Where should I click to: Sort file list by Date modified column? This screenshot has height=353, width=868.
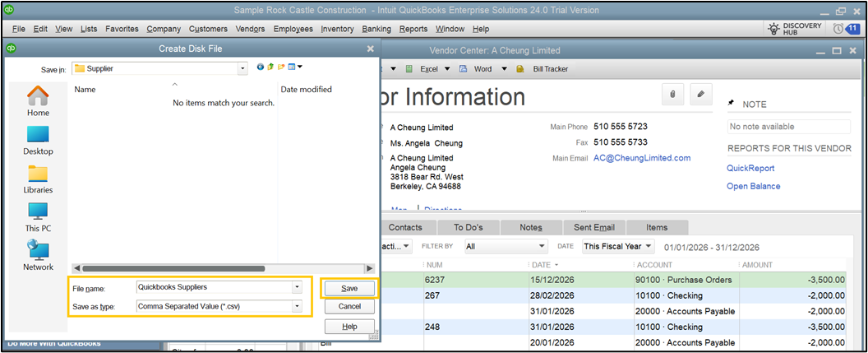[306, 89]
